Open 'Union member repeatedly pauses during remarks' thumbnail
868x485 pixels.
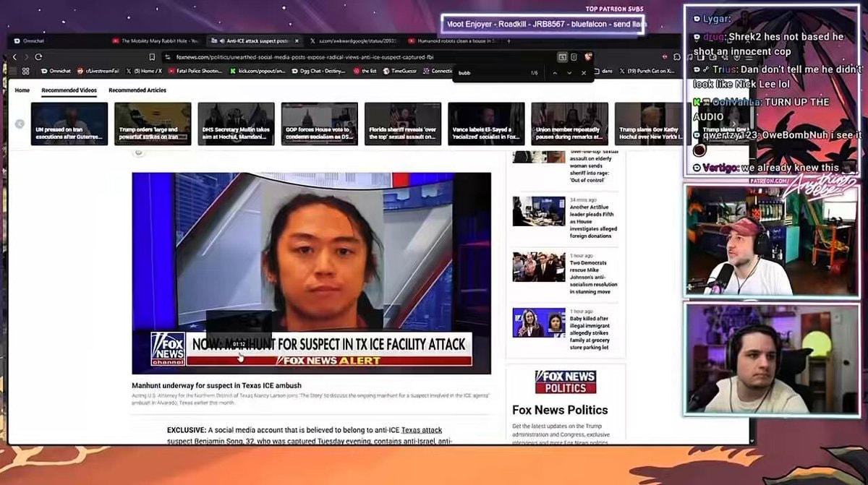click(x=569, y=124)
